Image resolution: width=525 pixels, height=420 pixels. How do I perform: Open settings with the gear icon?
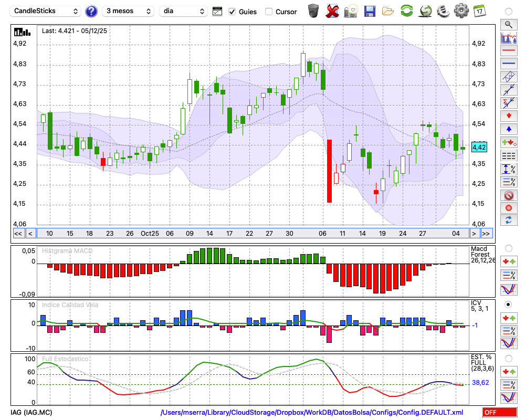click(x=461, y=11)
